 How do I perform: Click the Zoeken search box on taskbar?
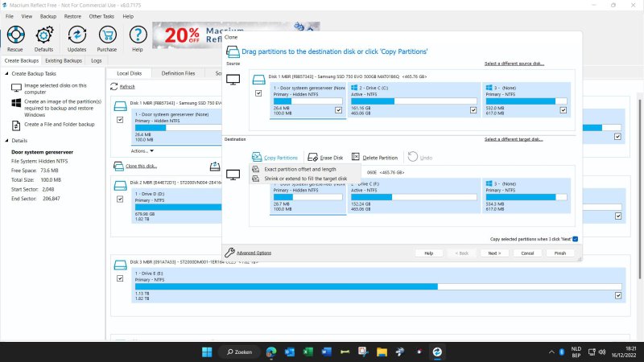(239, 352)
